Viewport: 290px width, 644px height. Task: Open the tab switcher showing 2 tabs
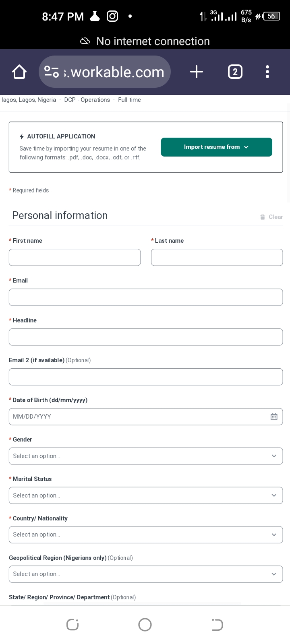point(235,72)
